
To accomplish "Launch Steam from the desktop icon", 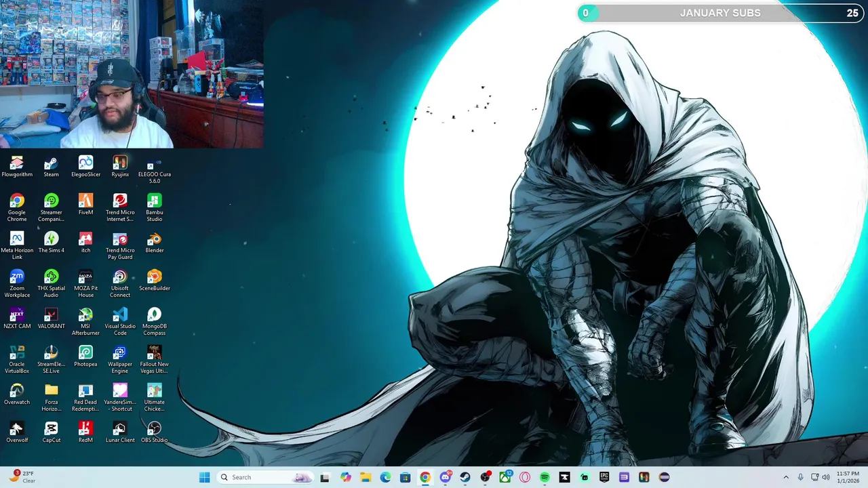I will click(x=52, y=167).
